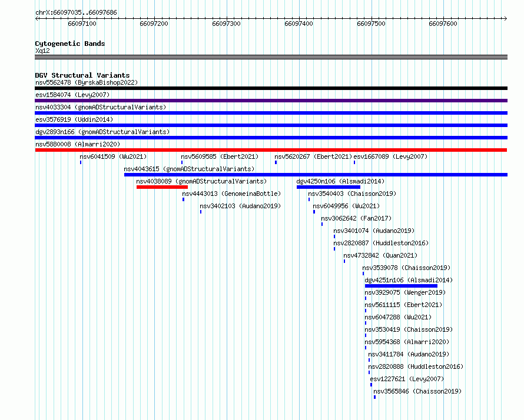Click the chrX:66097035..66097686 coordinate label

(76, 13)
